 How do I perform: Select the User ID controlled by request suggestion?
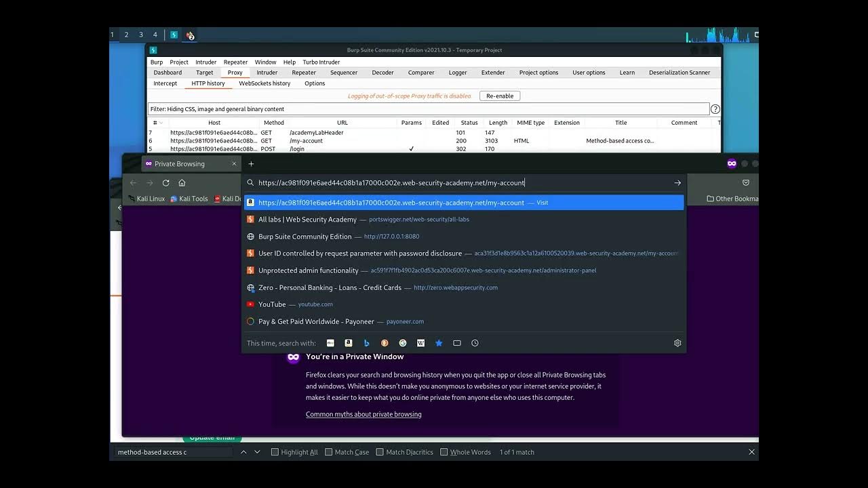coord(464,253)
